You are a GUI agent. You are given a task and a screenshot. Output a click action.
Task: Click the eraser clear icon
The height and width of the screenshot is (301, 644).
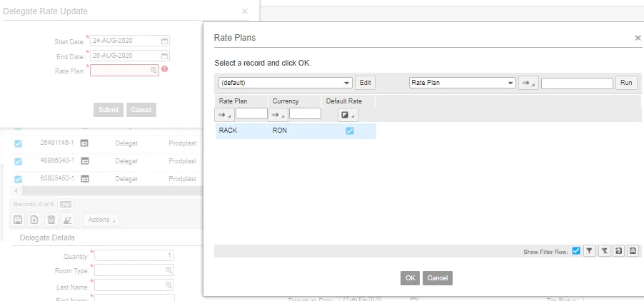point(68,220)
